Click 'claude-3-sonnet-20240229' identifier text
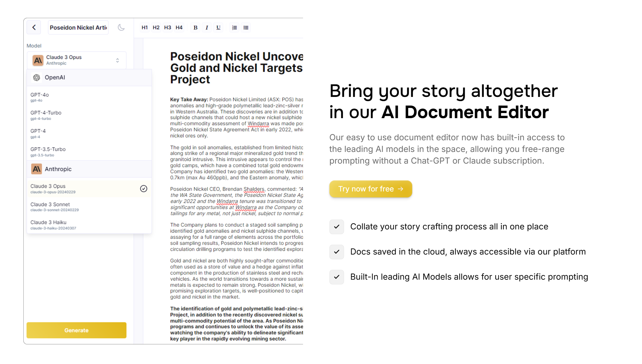 [54, 210]
